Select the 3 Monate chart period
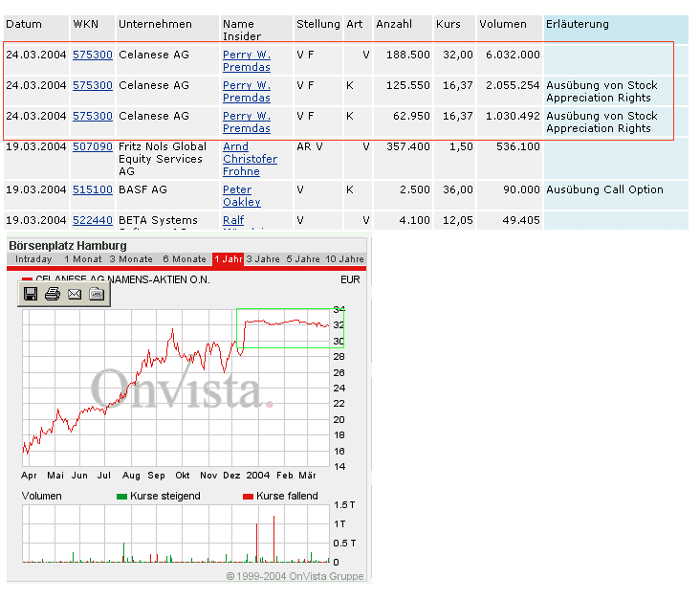The image size is (700, 600). [x=131, y=259]
